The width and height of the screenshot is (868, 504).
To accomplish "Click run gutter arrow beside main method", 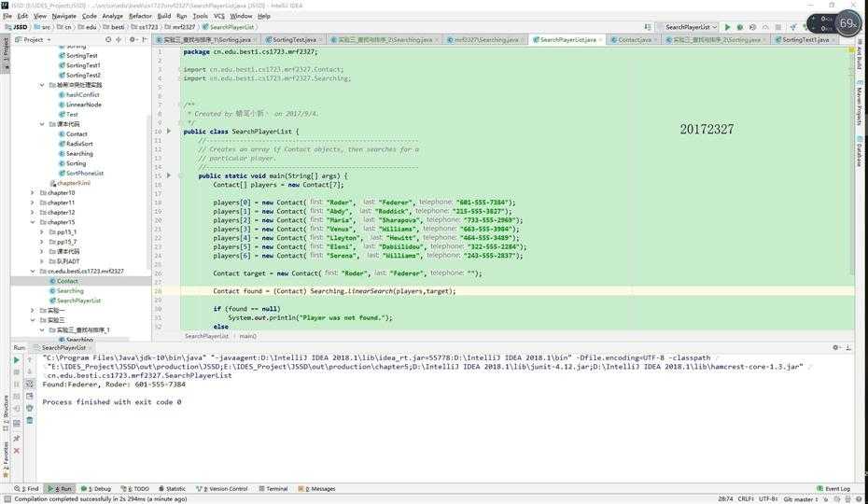I will 169,175.
